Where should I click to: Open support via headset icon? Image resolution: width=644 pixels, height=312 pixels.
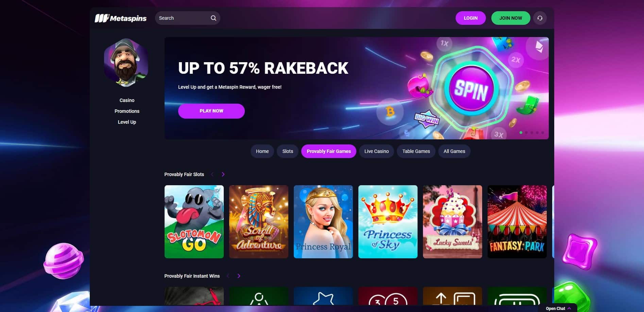point(540,18)
